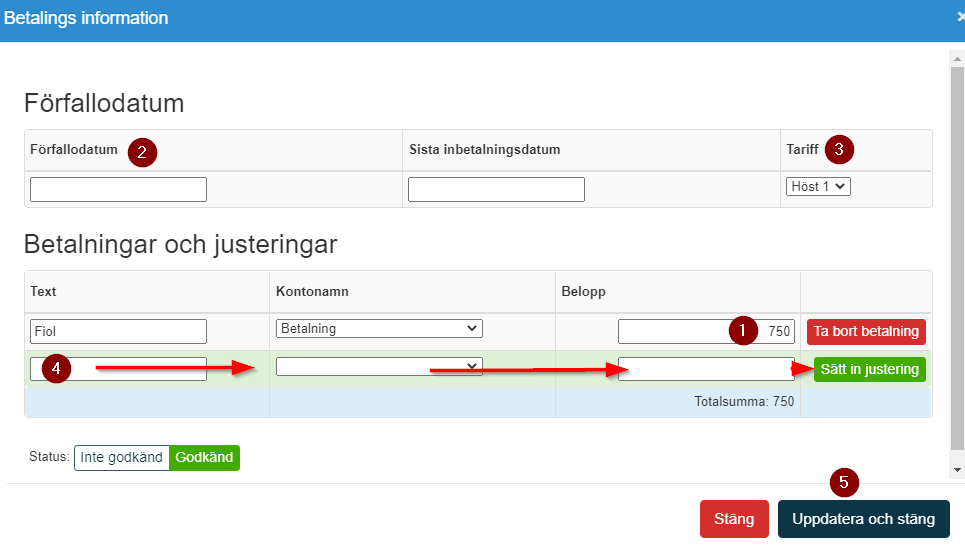Click the scrollbar down arrow
Viewport: 965px width, 548px height.
pyautogui.click(x=957, y=470)
